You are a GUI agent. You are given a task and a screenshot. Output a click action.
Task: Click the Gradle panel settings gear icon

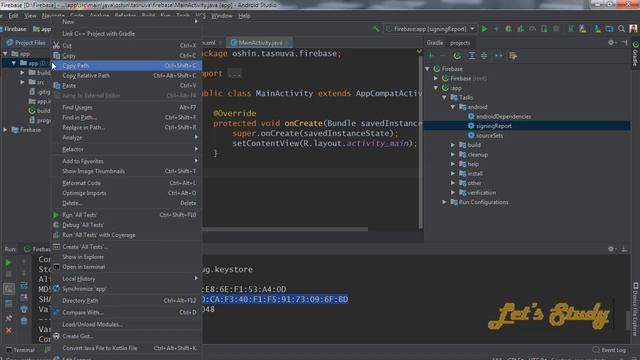[611, 42]
